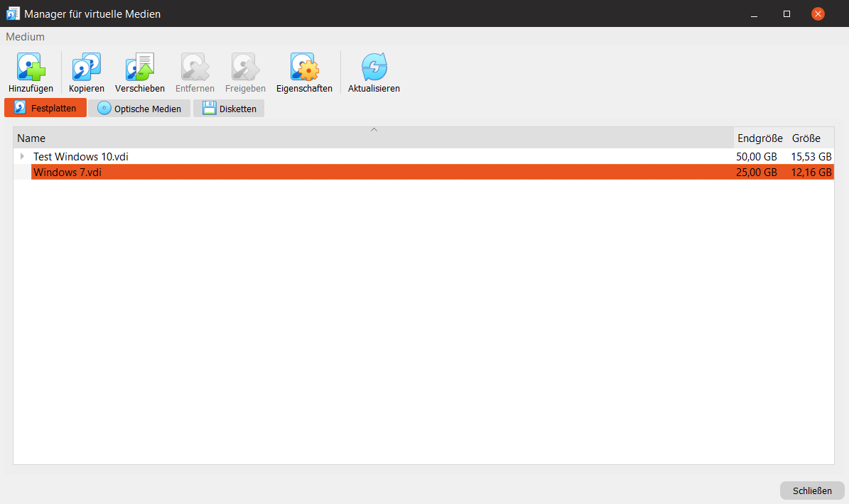Click the Kopieren toolbar icon
849x504 pixels.
[87, 67]
